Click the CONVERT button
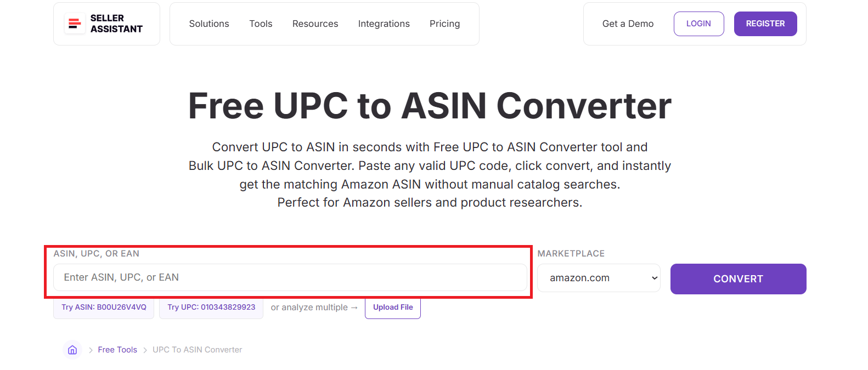Viewport: 868px width, 370px height. [x=738, y=278]
